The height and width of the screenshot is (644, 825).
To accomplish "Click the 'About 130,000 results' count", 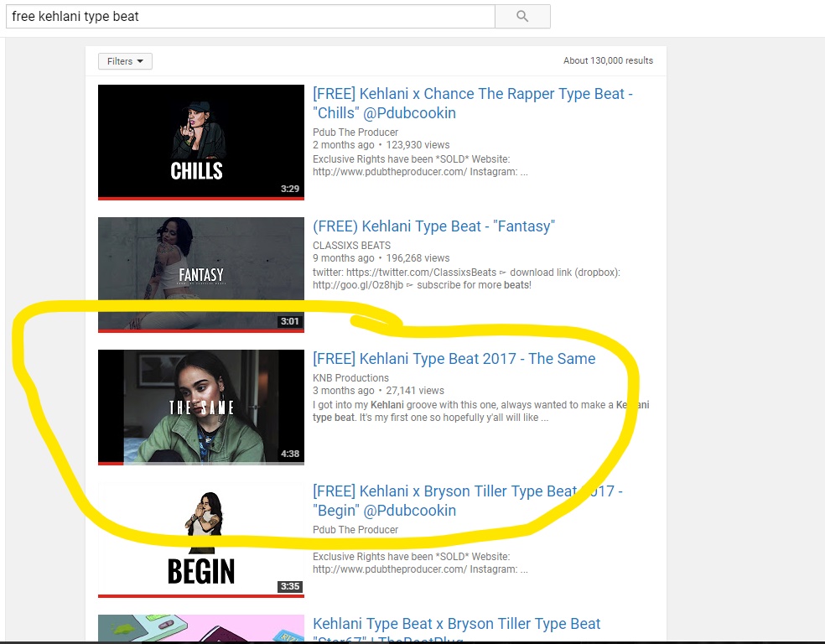I will [x=608, y=60].
